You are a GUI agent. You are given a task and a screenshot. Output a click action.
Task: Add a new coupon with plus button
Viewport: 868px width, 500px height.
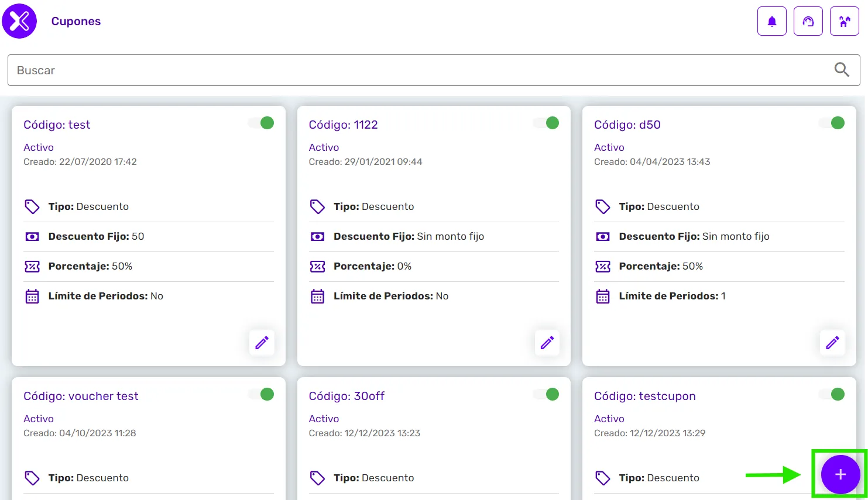[840, 474]
